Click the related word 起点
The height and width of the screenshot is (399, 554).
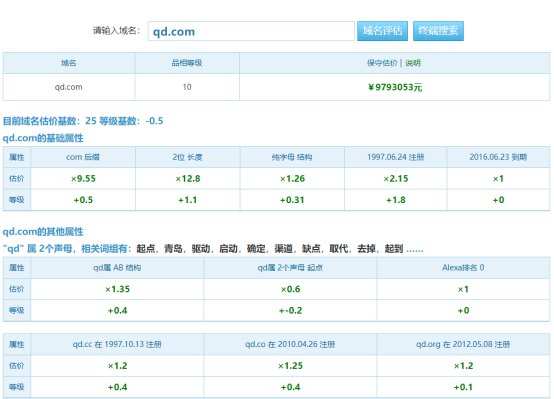pyautogui.click(x=146, y=249)
